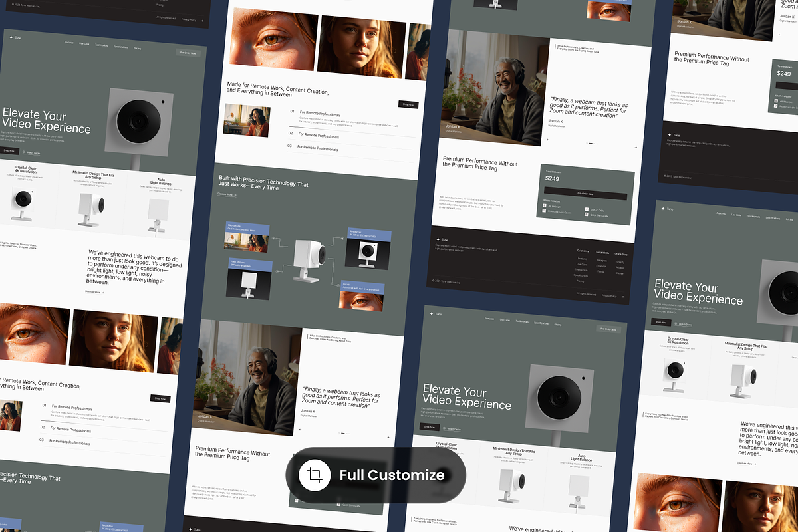Image resolution: width=798 pixels, height=532 pixels.
Task: Click Shop Now beside Made for Remote Work, second column
Action: tap(408, 104)
